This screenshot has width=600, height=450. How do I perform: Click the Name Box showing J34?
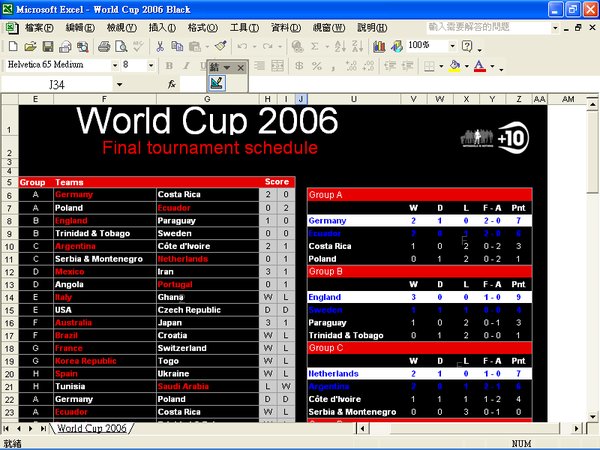click(x=57, y=84)
